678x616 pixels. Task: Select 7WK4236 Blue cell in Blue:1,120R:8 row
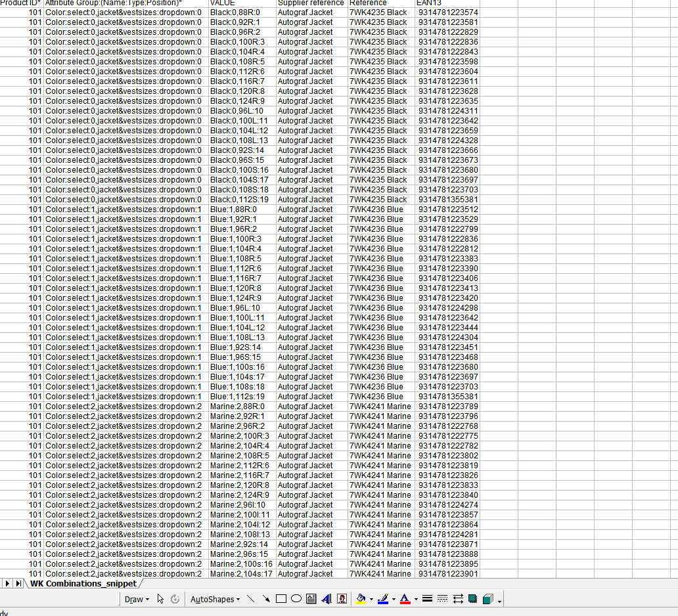click(x=380, y=288)
